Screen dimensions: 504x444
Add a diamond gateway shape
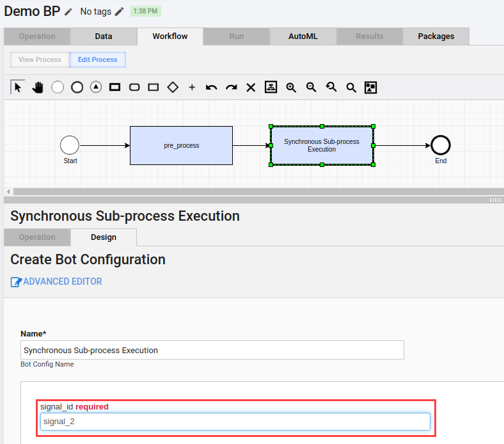coord(173,87)
